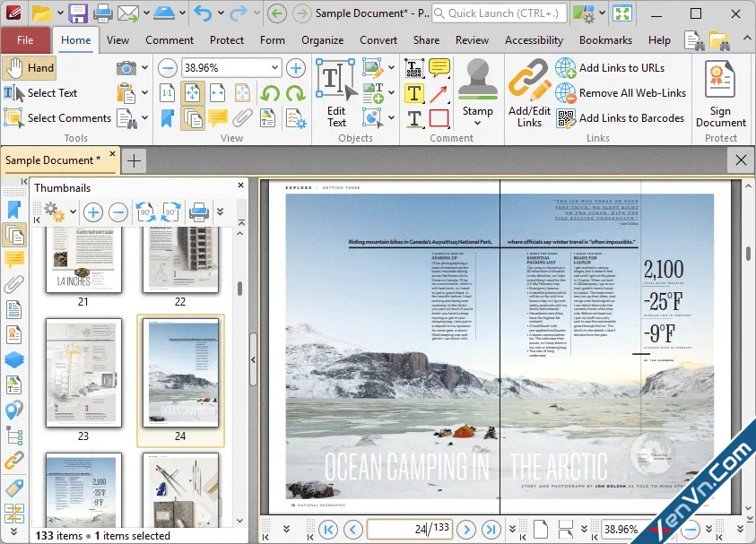The width and height of the screenshot is (756, 544).
Task: Show the Comments pane from View group
Action: (217, 118)
